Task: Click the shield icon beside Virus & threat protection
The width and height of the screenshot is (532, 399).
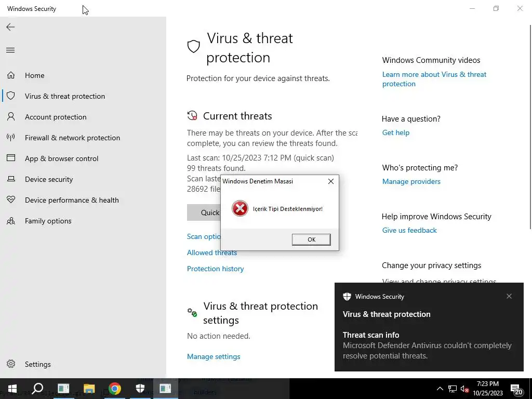Action: point(11,96)
